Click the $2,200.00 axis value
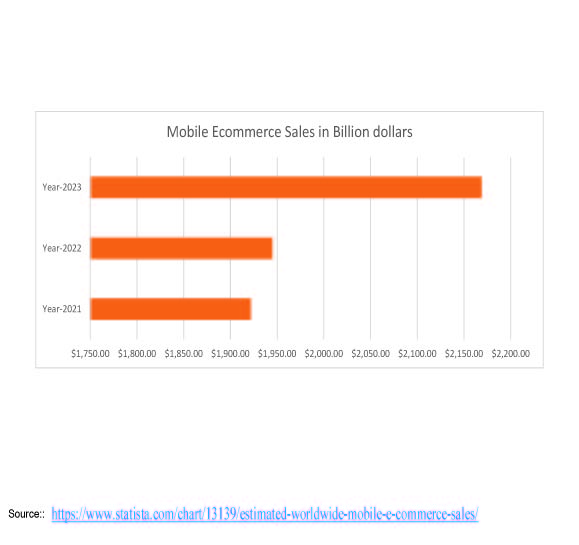The image size is (579, 545). click(x=511, y=353)
